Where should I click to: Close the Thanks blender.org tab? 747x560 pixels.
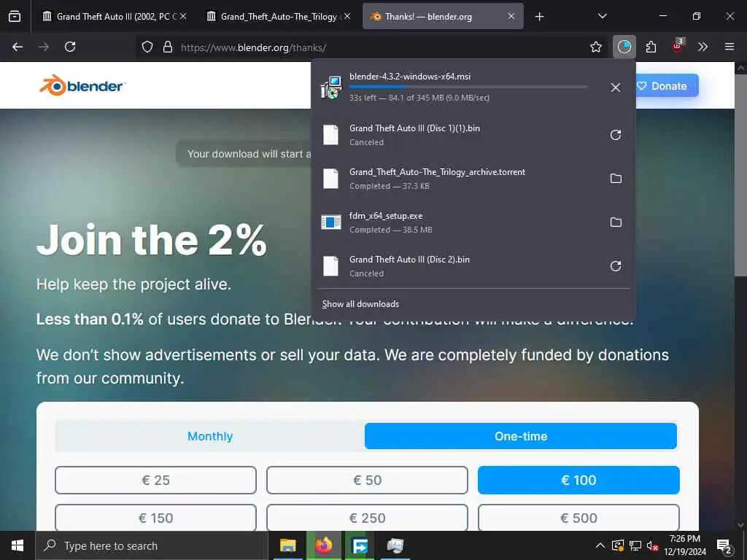tap(511, 16)
